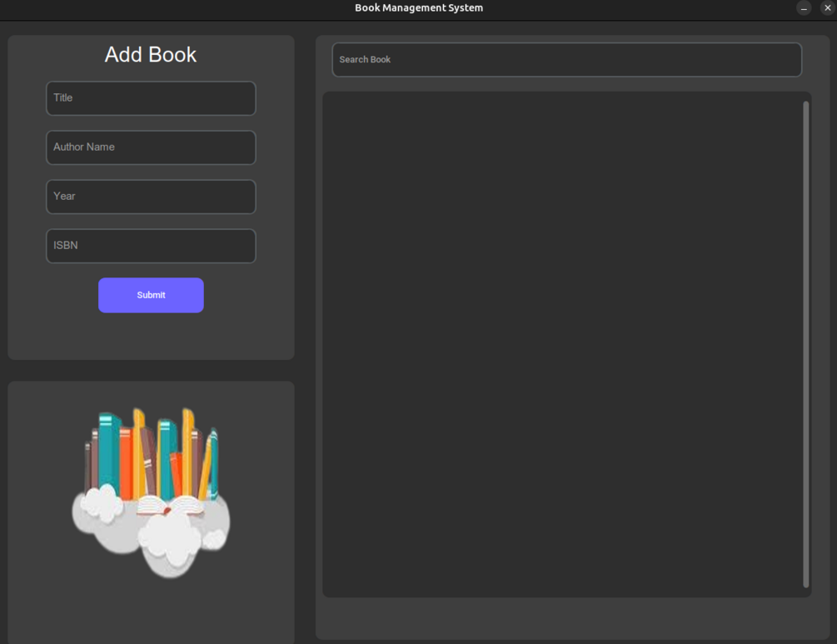837x644 pixels.
Task: Click the Add Book heading
Action: click(x=151, y=54)
